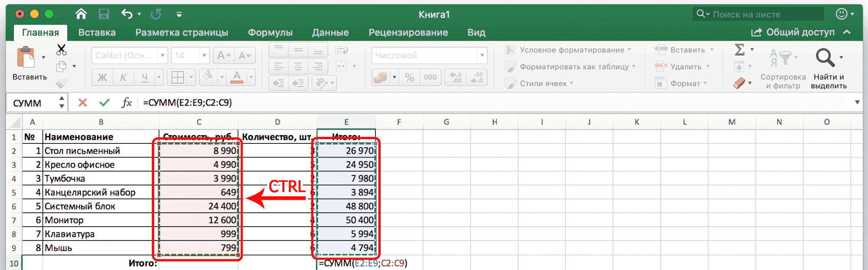
Task: Toggle Underline (Ч) formatting
Action: click(145, 78)
